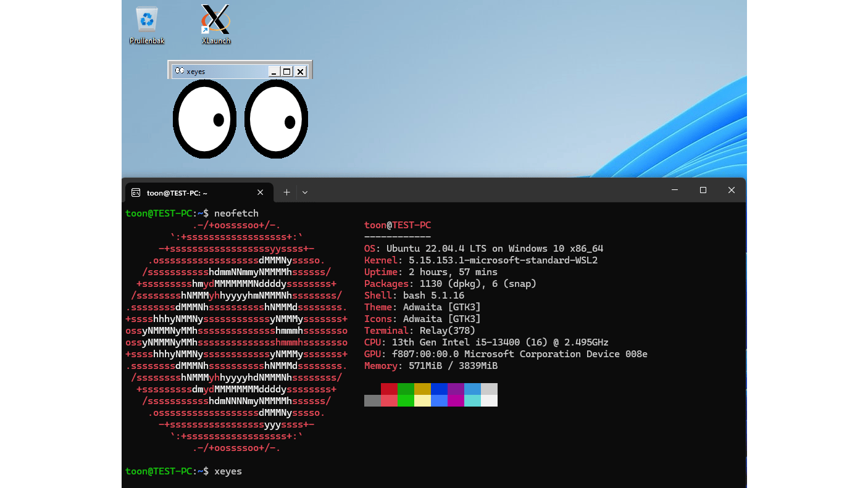Screen dimensions: 868x488
Task: Click the dark gray color block in neofetch
Action: 372,401
